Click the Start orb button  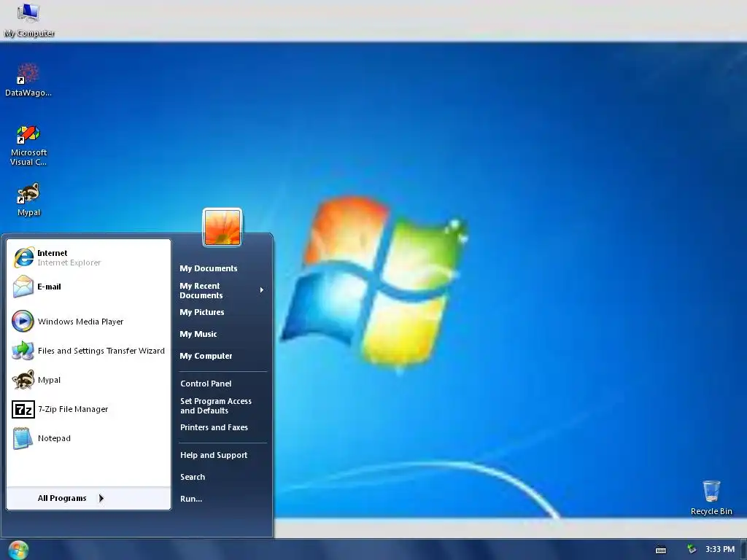(x=18, y=550)
